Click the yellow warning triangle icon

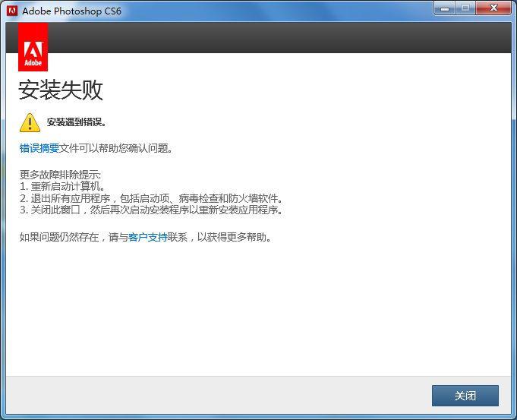[x=30, y=122]
